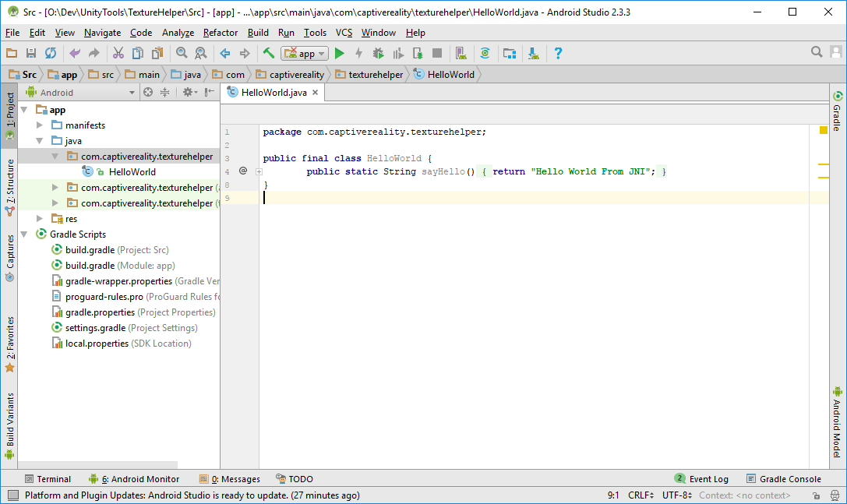Click the Open folder toolbar icon
Image resolution: width=847 pixels, height=504 pixels.
coord(12,53)
